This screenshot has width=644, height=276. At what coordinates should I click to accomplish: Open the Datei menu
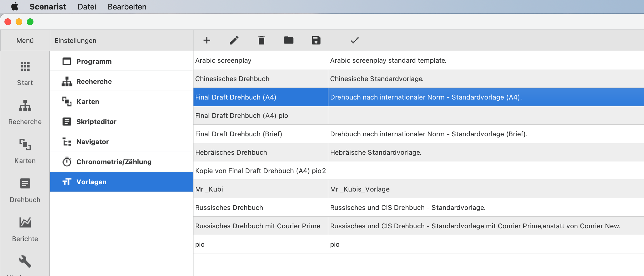click(x=87, y=7)
